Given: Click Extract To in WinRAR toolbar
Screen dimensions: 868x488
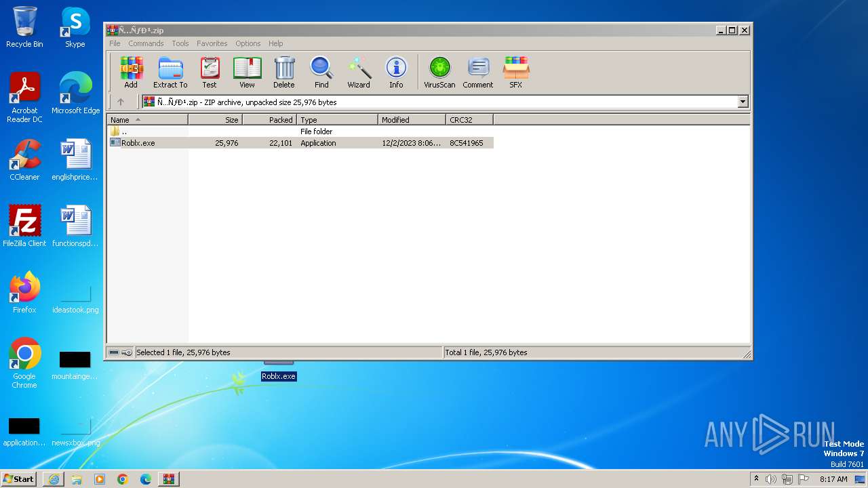Looking at the screenshot, I should pos(170,73).
